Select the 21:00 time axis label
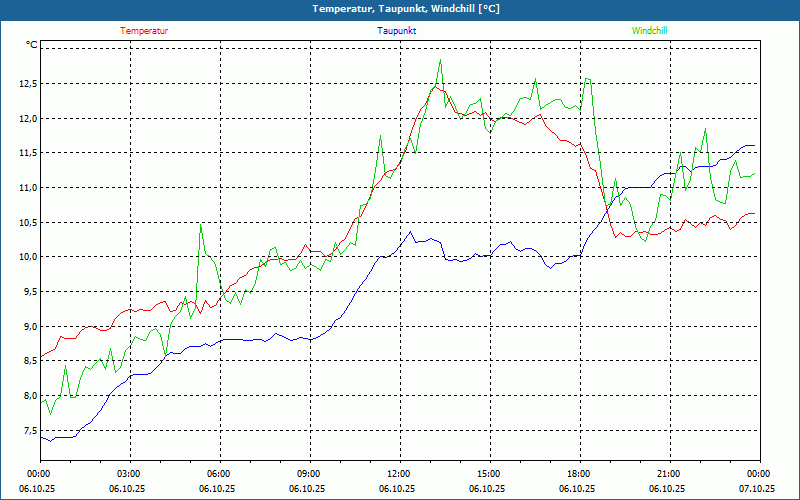 tap(668, 474)
